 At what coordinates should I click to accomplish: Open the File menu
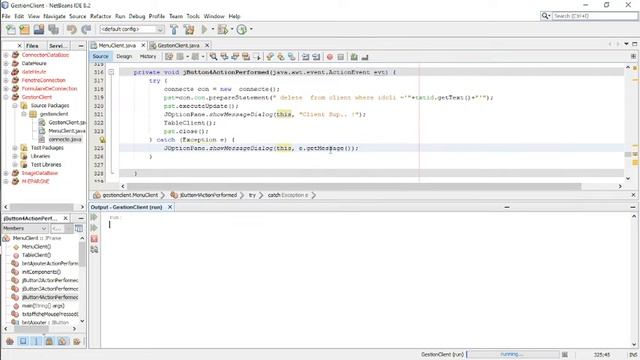[6, 16]
